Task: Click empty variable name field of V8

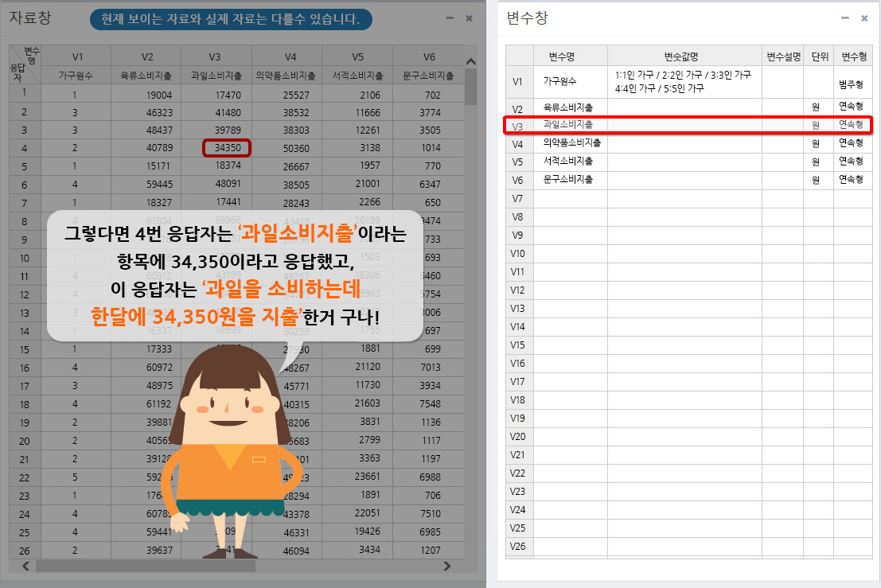Action: pyautogui.click(x=571, y=216)
